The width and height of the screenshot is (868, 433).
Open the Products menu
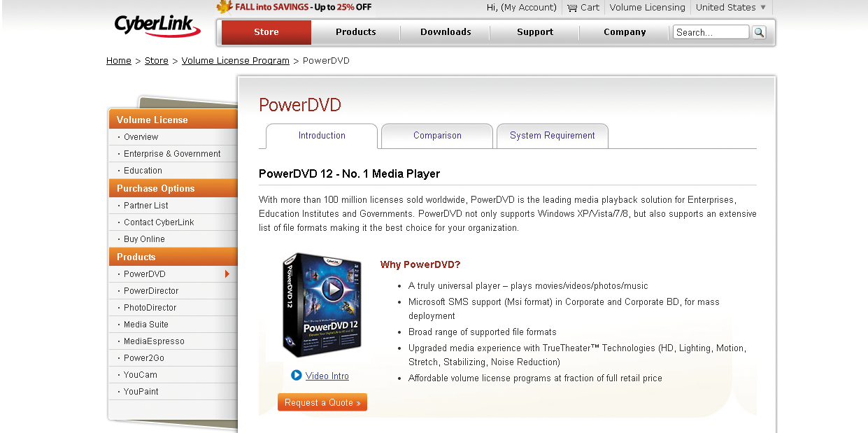[x=355, y=32]
